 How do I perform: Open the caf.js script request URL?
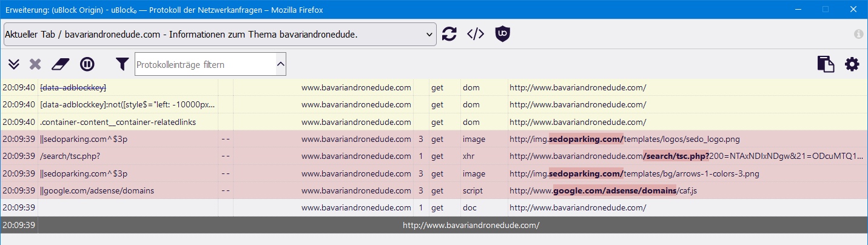[x=604, y=190]
